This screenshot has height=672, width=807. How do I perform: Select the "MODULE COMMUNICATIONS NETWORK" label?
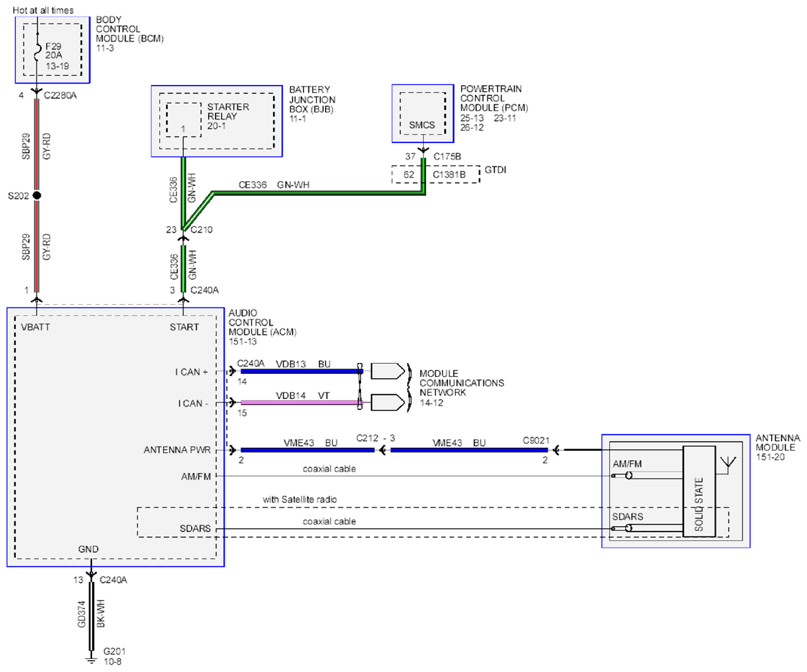(462, 383)
